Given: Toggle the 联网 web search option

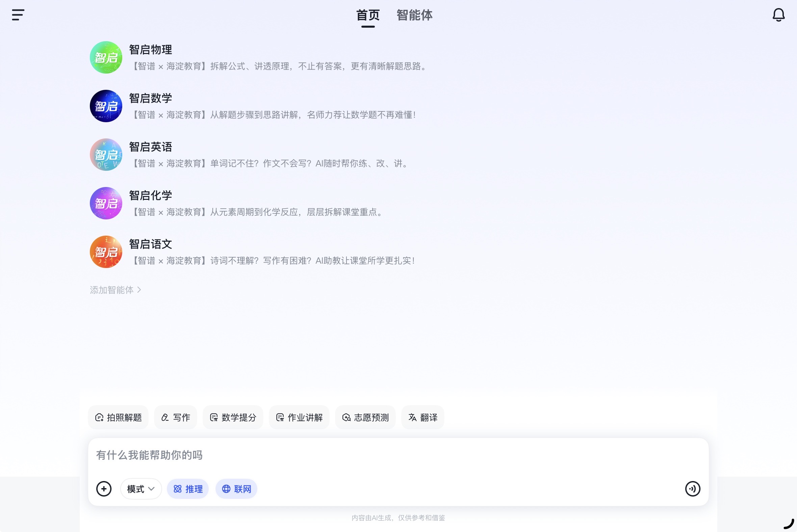Looking at the screenshot, I should pos(236,489).
